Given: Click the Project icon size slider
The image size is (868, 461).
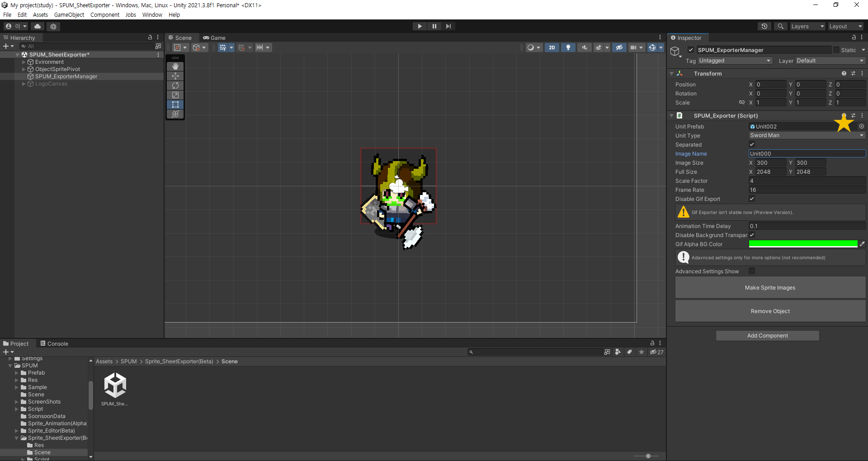Looking at the screenshot, I should pyautogui.click(x=648, y=456).
